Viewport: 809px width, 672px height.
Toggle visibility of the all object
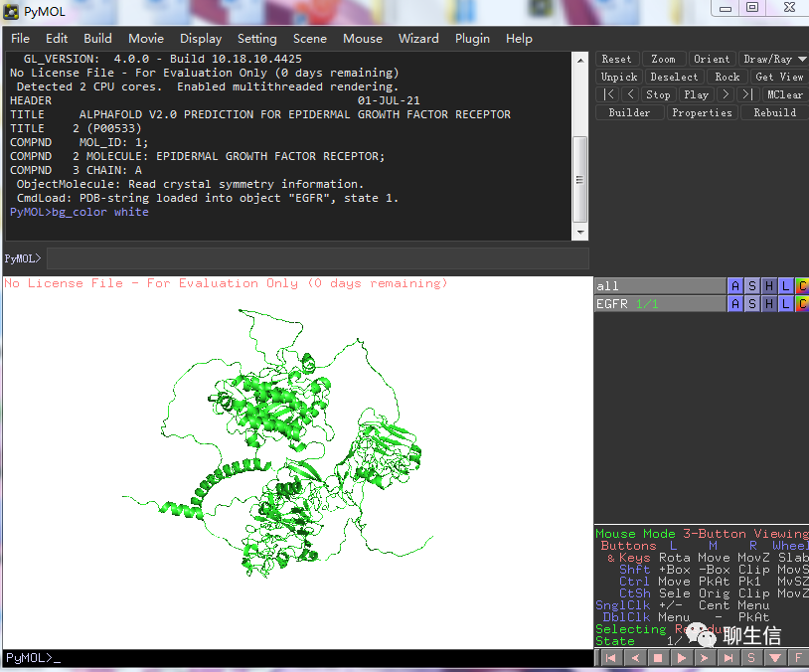(x=660, y=286)
